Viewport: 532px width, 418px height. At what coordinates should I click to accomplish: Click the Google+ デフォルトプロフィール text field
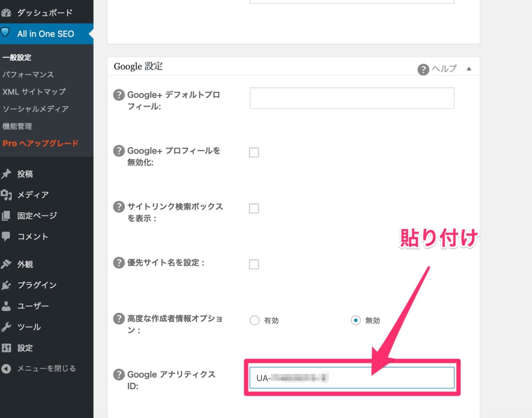(x=352, y=98)
